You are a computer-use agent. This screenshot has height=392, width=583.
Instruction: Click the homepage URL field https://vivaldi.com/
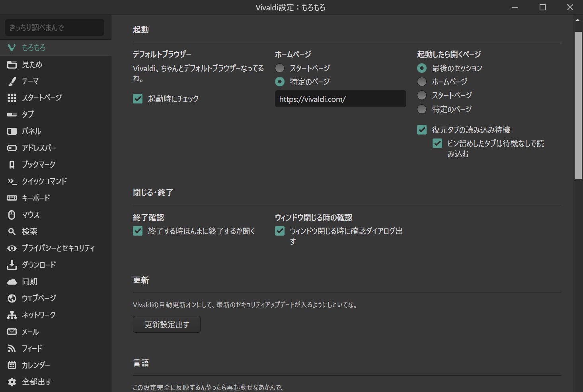click(341, 99)
